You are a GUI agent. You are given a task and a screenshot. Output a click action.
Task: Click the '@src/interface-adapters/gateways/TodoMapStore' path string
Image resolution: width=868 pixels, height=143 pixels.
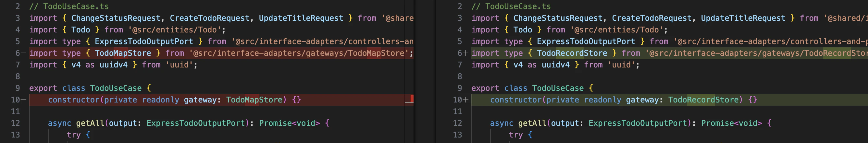click(299, 53)
